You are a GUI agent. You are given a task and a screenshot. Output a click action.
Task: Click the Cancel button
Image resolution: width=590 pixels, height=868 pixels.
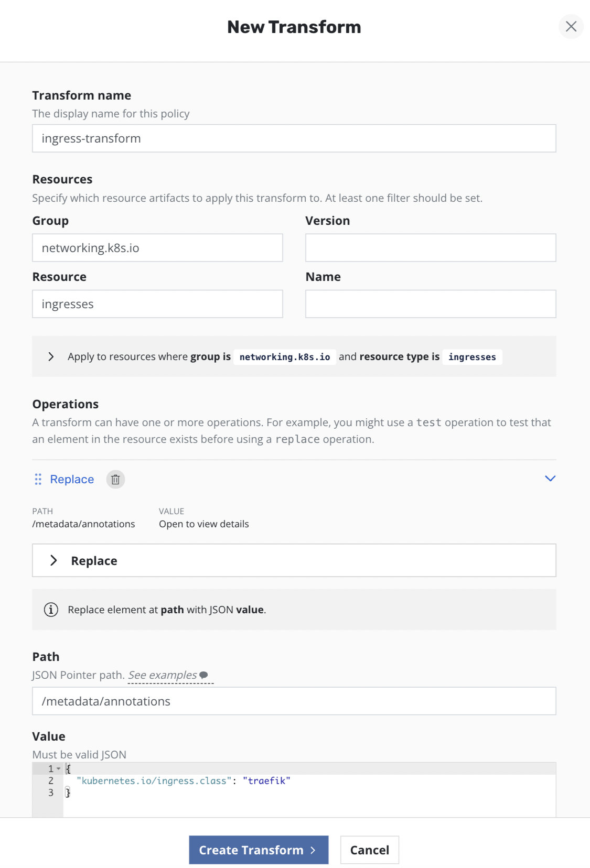tap(369, 850)
